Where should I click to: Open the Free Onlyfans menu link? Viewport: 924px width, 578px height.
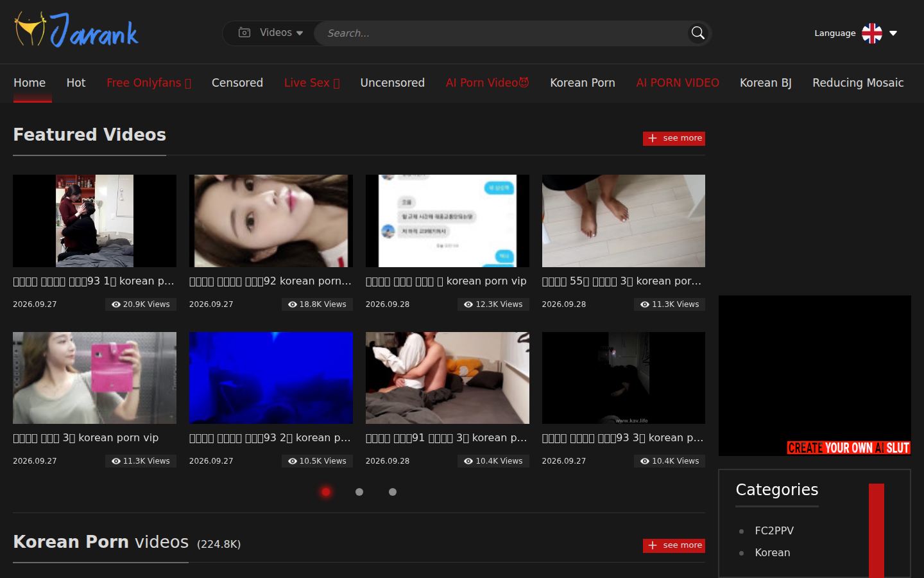[149, 83]
